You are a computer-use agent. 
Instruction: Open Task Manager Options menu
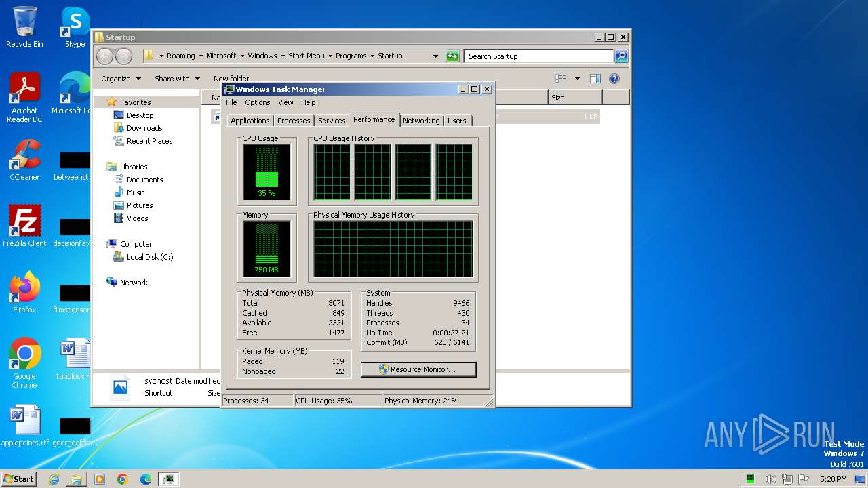[x=258, y=102]
